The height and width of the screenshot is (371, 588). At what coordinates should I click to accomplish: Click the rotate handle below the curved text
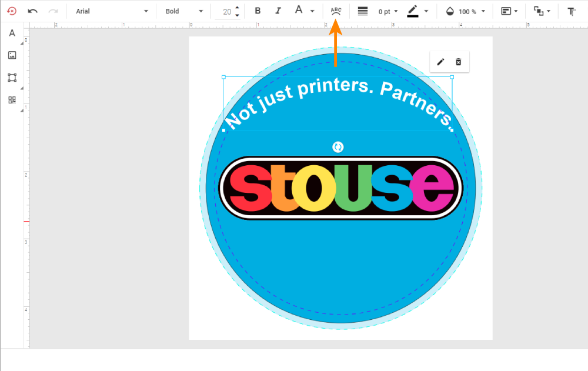coord(338,147)
